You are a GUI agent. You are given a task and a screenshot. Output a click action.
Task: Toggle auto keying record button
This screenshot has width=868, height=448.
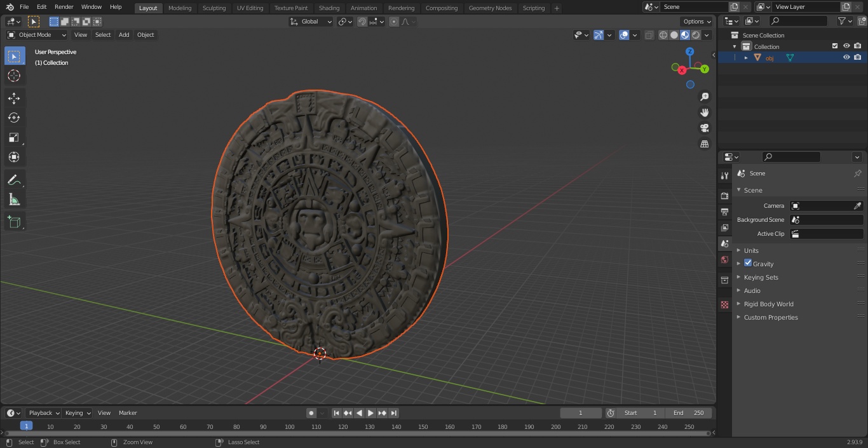311,413
